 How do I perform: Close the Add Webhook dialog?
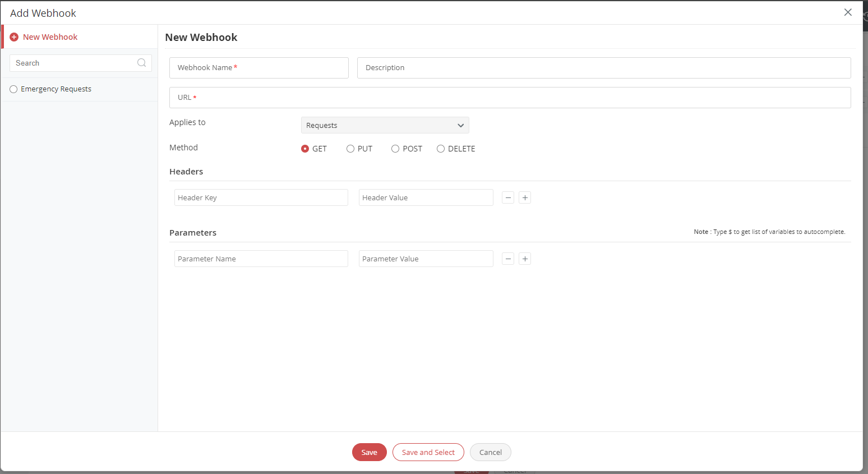(848, 12)
